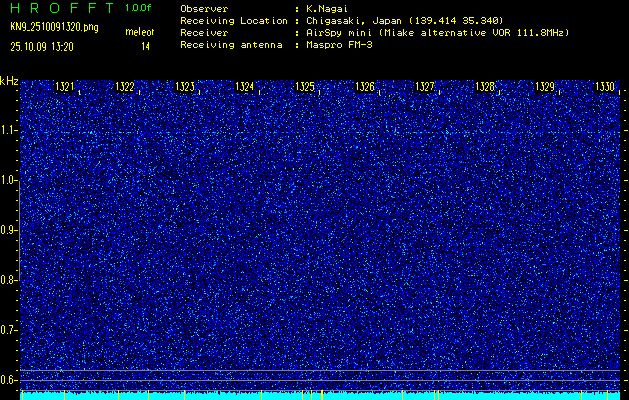The width and height of the screenshot is (629, 400).
Task: Select the 1328 time marker
Action: coord(485,87)
